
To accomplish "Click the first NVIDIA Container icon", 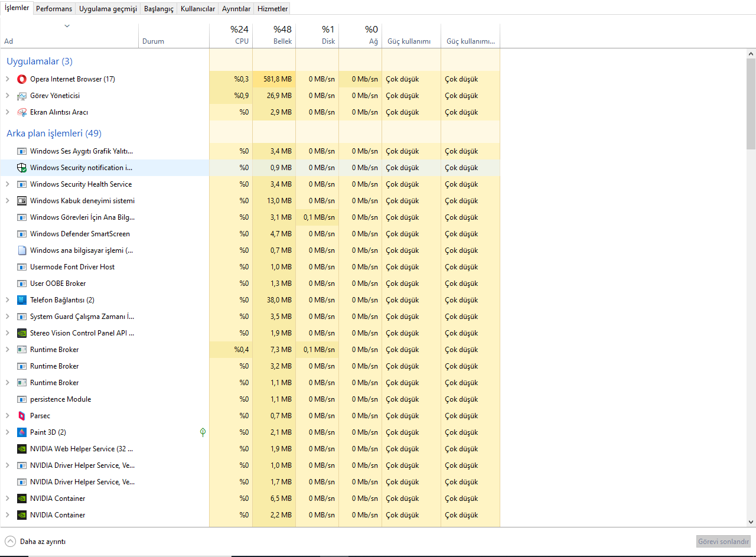I will pos(22,499).
